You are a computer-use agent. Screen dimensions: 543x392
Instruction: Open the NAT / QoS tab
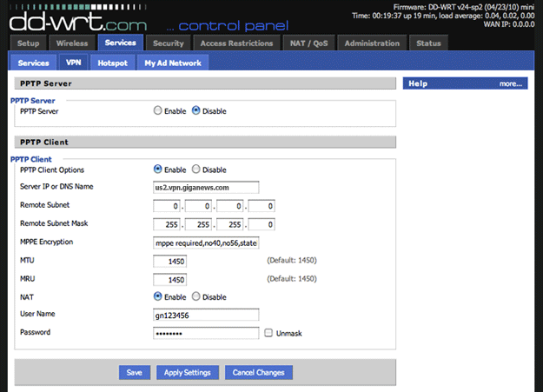(309, 43)
